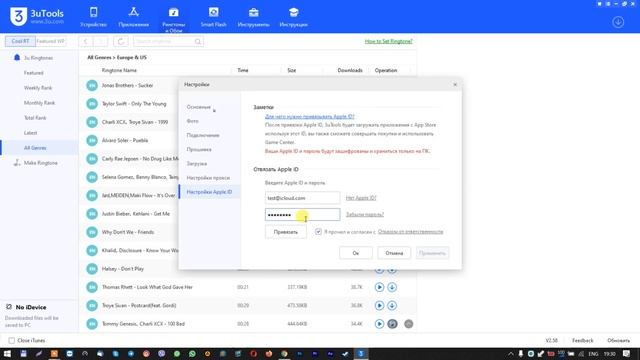
Task: Select Weekly Rank in the sidebar
Action: tap(38, 88)
